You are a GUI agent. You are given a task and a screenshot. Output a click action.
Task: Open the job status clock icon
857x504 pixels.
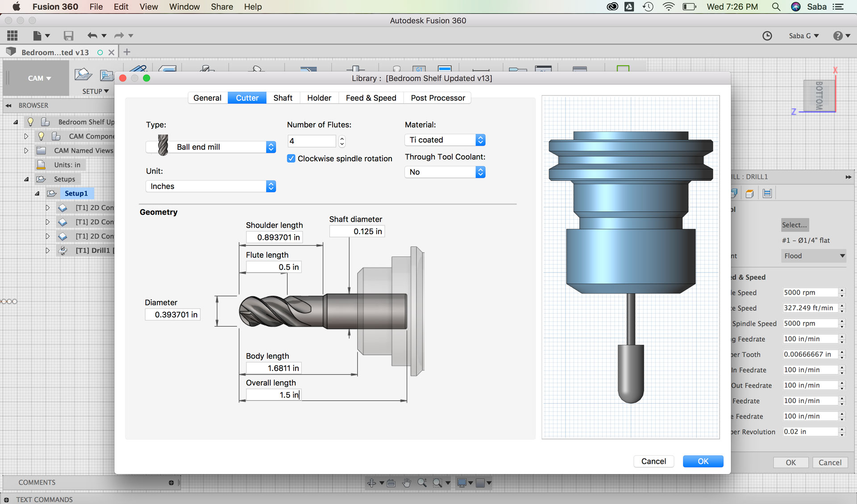pyautogui.click(x=767, y=36)
